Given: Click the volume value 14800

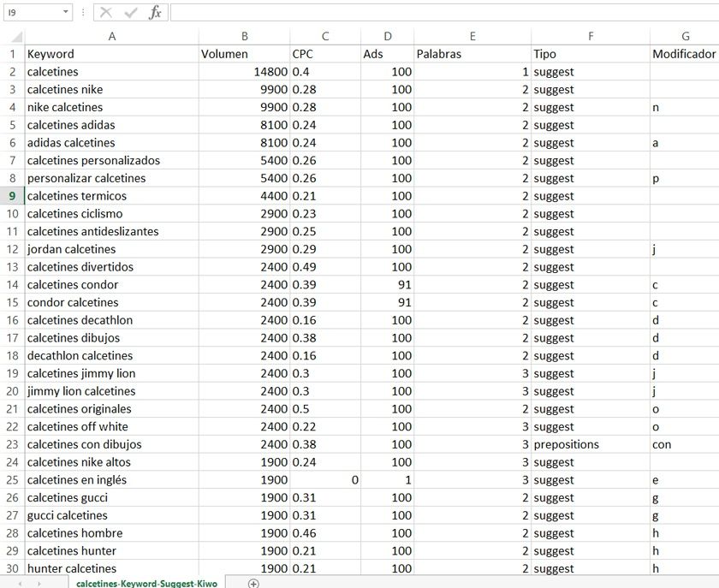Looking at the screenshot, I should (x=245, y=72).
